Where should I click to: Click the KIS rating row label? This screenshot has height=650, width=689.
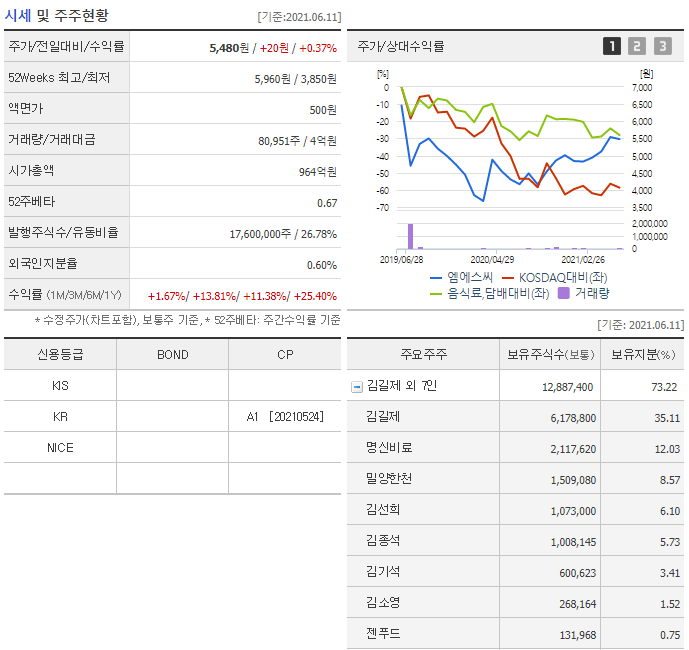pos(60,386)
